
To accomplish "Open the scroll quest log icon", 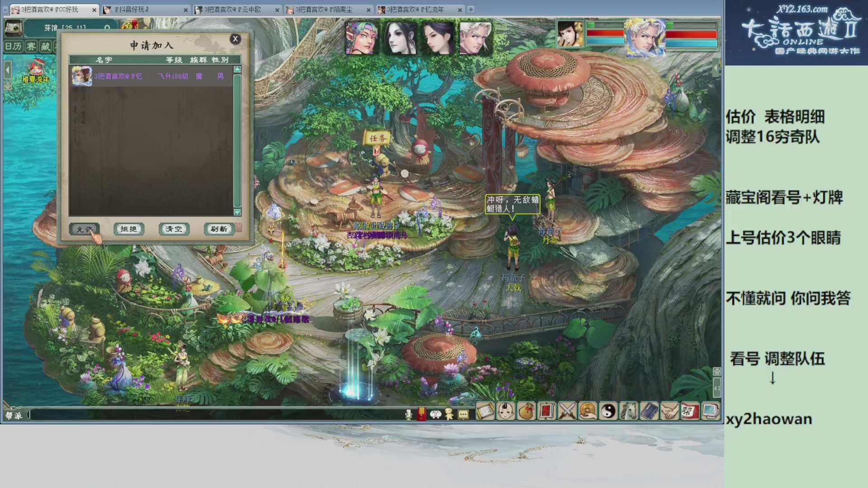I will (485, 412).
